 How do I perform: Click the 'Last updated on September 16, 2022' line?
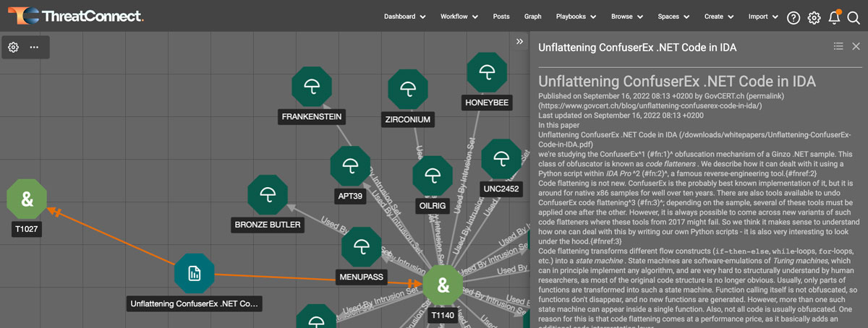621,115
